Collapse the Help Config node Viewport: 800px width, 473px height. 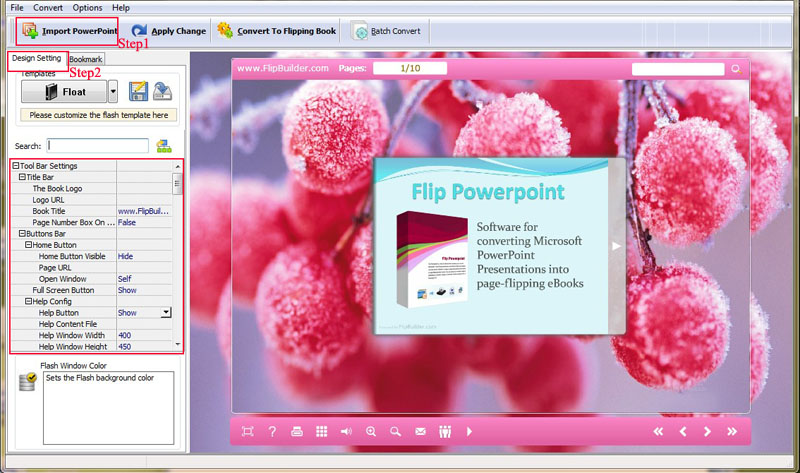[x=29, y=302]
